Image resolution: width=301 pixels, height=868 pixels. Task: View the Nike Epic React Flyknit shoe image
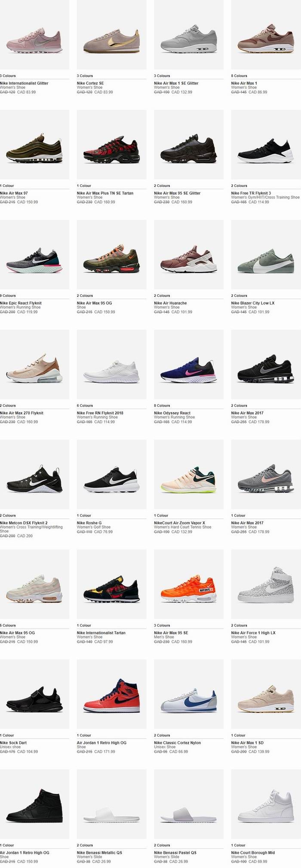[x=34, y=255]
